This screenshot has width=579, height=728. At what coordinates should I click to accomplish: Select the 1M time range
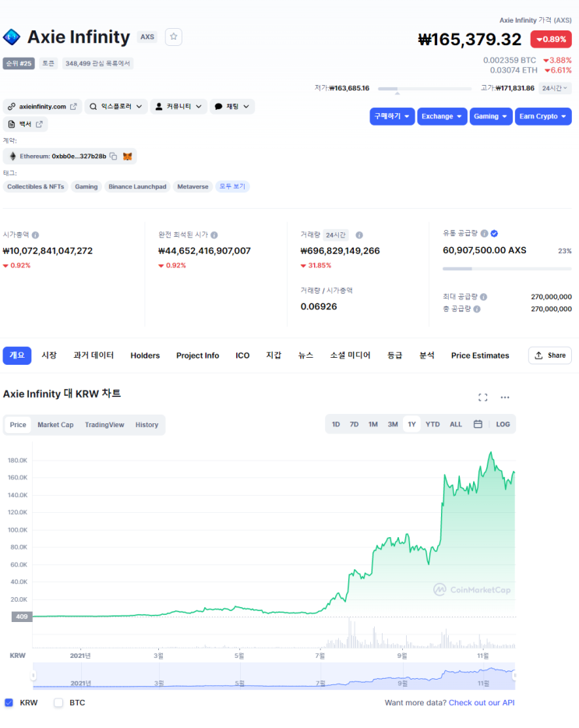(373, 424)
